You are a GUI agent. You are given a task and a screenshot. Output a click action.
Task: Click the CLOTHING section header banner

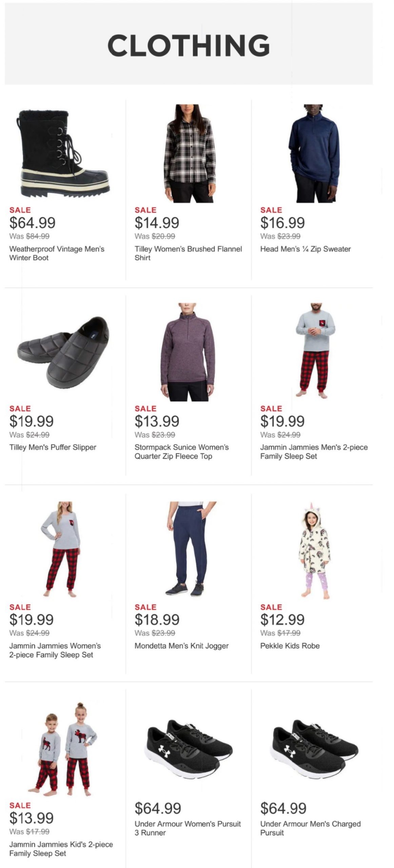coord(189,44)
